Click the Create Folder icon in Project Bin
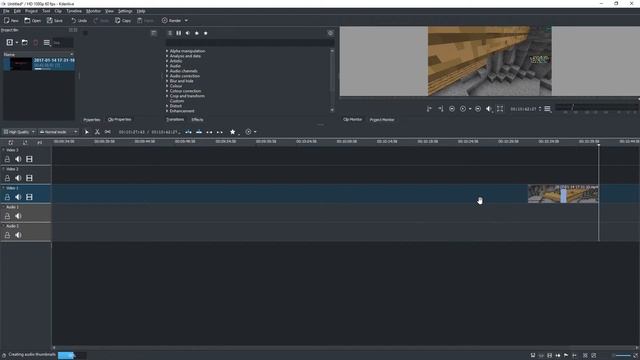Screen dimensions: 640x360 [x=24, y=42]
